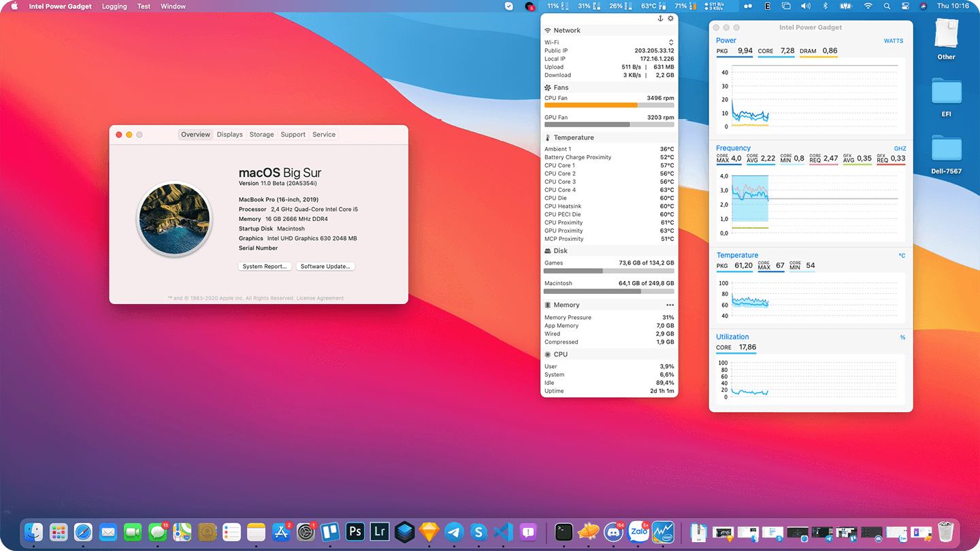Click the CPU Fan speed bar
The height and width of the screenshot is (551, 980).
[609, 105]
